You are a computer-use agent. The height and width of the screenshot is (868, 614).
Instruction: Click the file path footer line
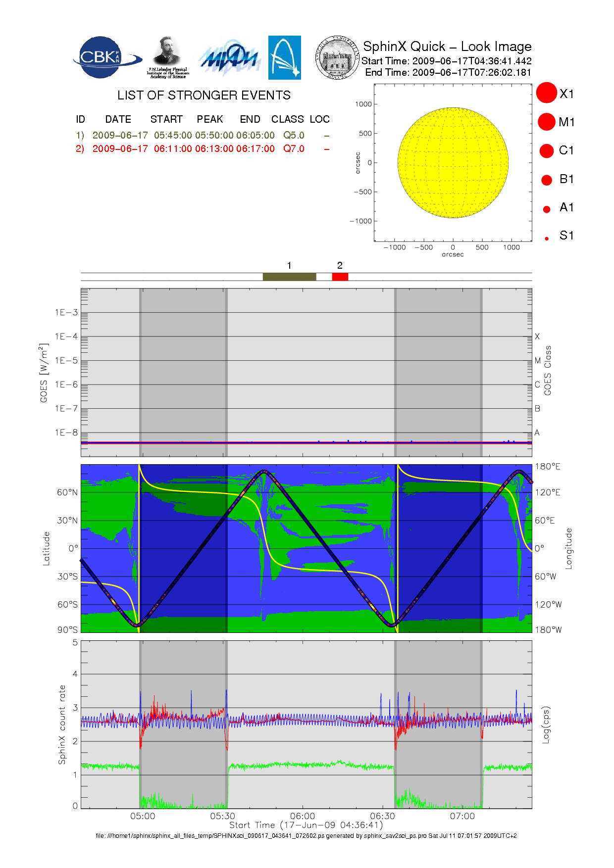(x=306, y=836)
